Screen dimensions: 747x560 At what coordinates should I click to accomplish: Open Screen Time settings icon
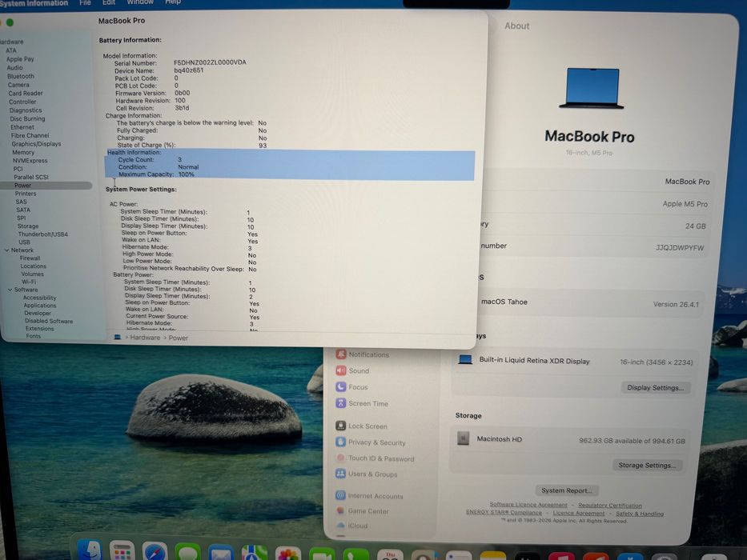[340, 403]
